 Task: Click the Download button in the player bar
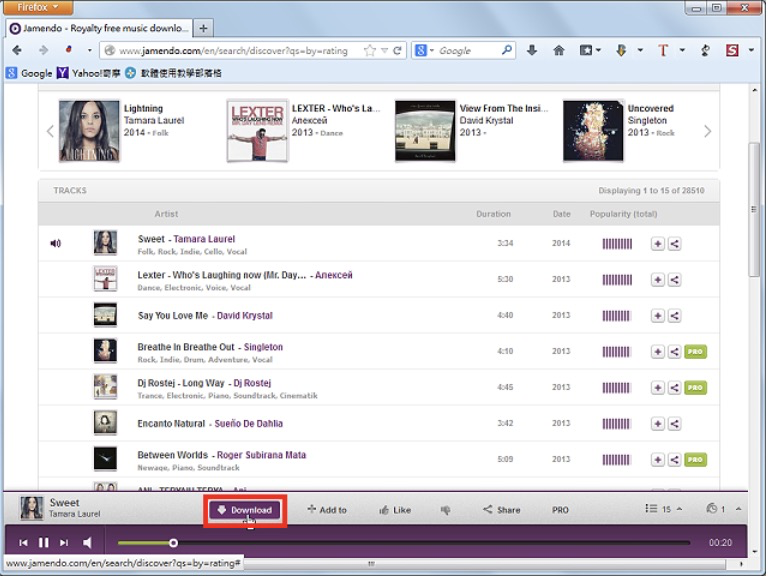point(245,510)
